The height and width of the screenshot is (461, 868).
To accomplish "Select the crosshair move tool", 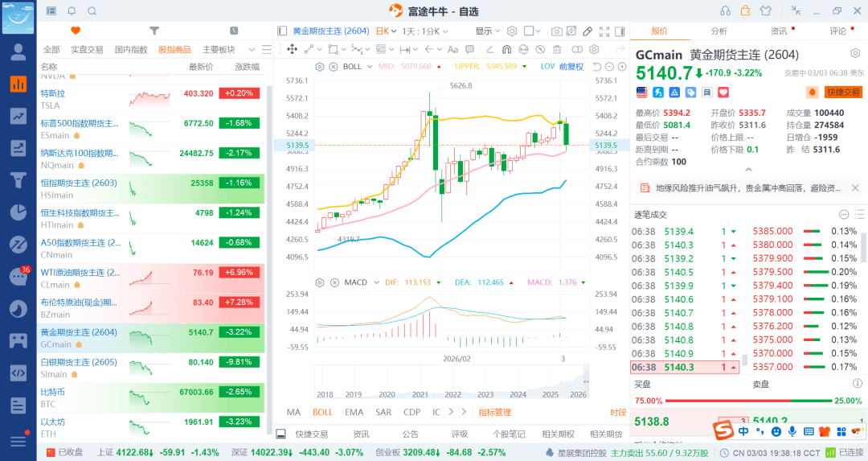I will coord(292,49).
